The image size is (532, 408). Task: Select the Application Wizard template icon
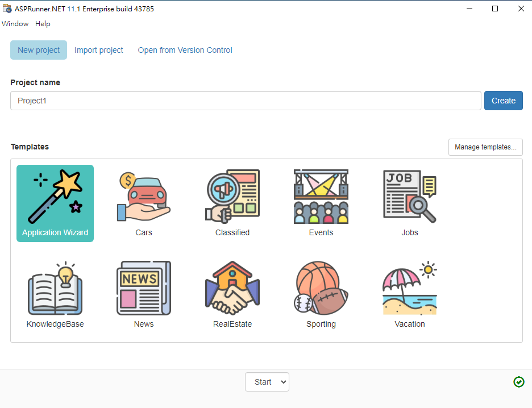[55, 197]
